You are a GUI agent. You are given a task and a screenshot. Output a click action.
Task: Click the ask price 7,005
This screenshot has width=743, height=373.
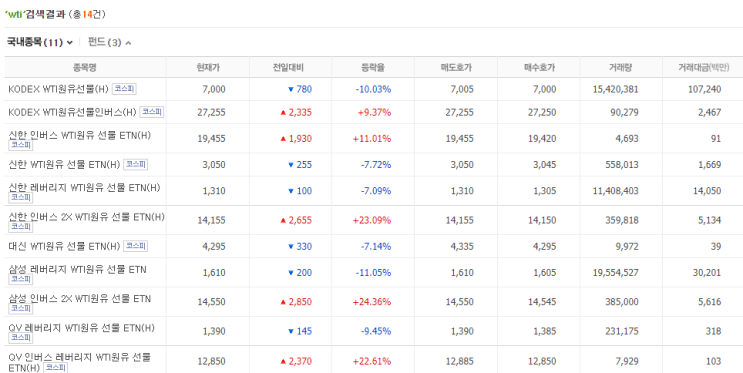coord(462,89)
